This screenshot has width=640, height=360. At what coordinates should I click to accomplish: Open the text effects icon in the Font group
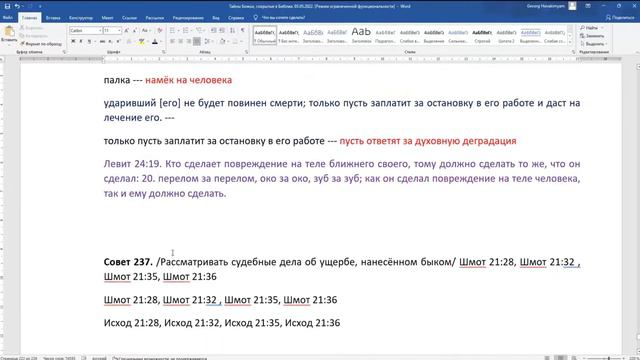click(129, 41)
